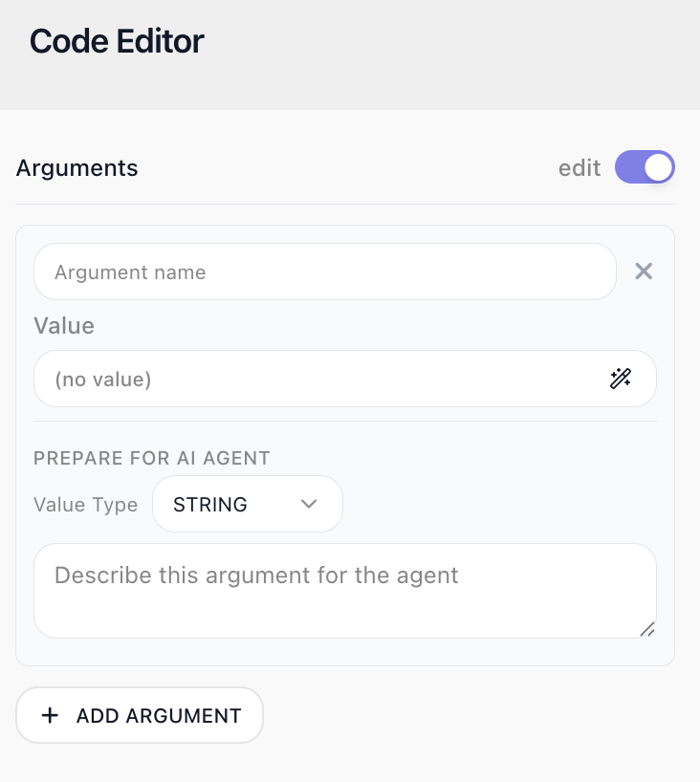Viewport: 700px width, 782px height.
Task: Click the Arguments section title
Action: 77,168
